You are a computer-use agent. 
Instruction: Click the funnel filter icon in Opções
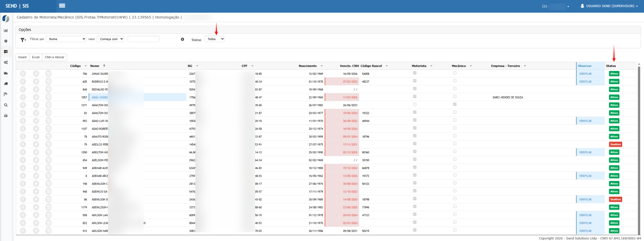pyautogui.click(x=23, y=39)
